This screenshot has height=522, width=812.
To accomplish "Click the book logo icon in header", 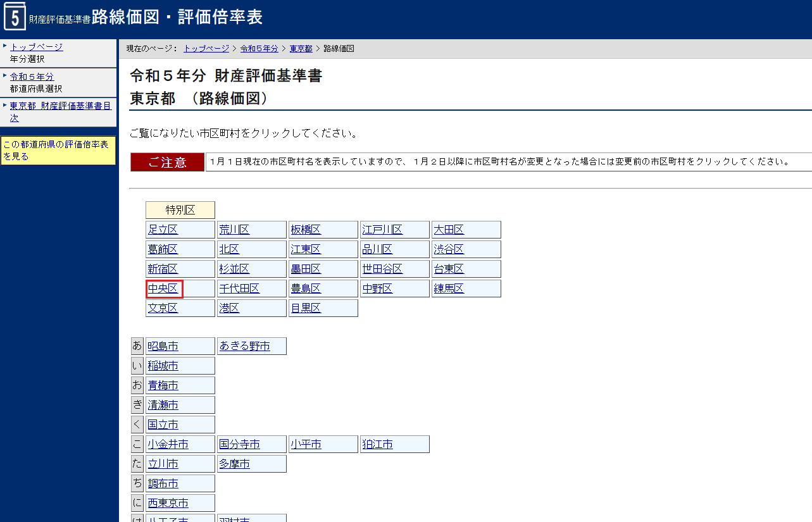I will [15, 16].
